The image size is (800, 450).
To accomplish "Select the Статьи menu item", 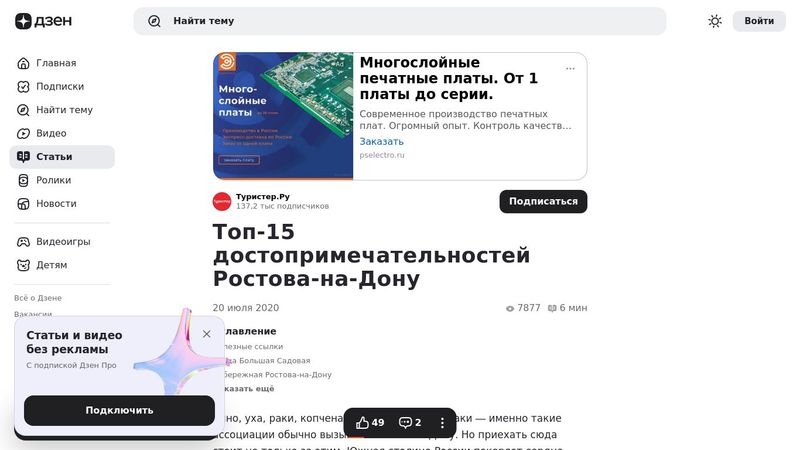I will pos(62,157).
